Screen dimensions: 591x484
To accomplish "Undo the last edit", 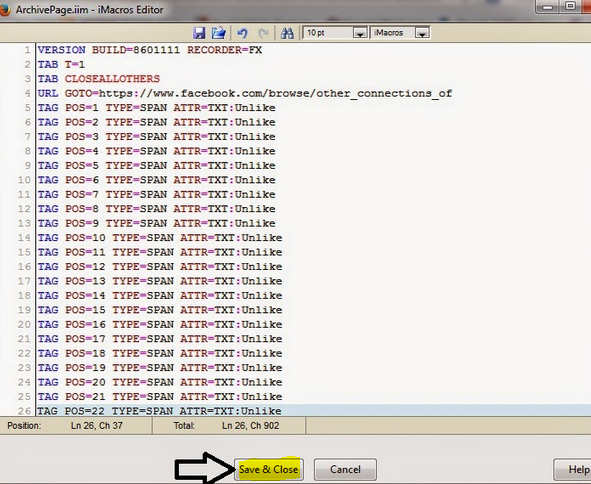I will (x=242, y=33).
